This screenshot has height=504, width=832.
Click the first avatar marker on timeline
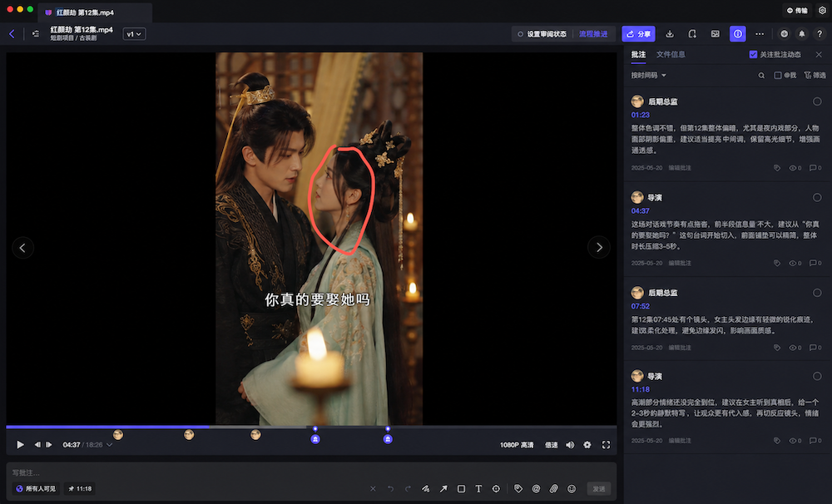tap(118, 435)
